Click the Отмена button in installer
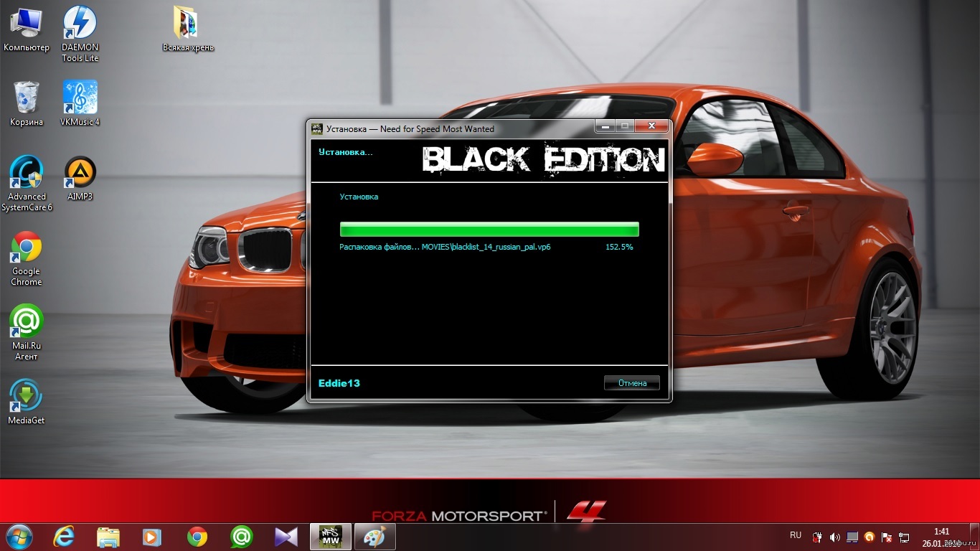The width and height of the screenshot is (980, 551). pos(632,383)
